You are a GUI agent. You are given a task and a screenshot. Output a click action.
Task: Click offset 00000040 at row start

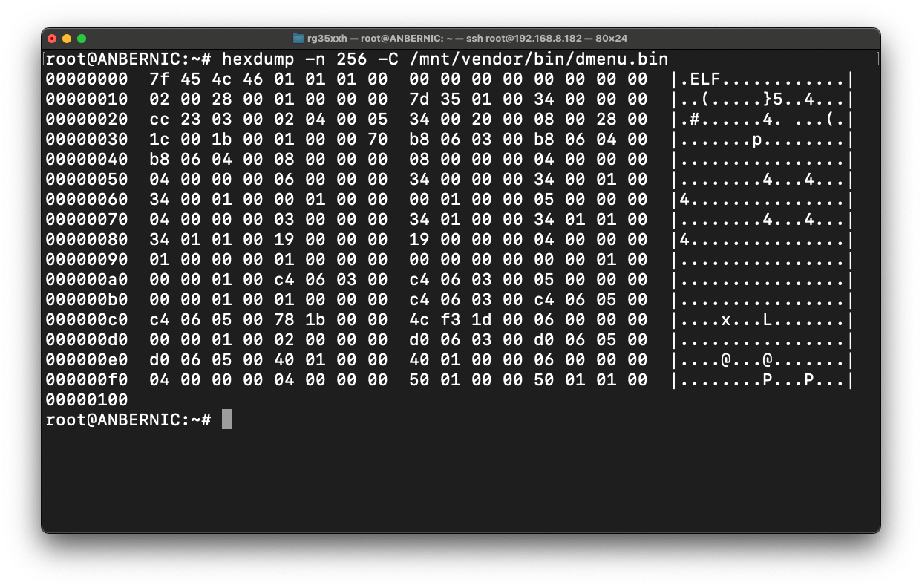click(x=87, y=159)
